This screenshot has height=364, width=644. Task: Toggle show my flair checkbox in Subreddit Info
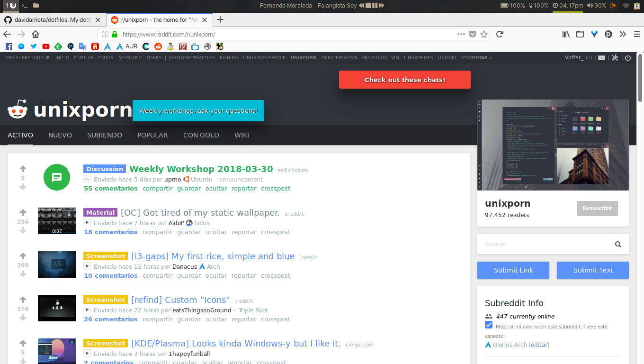[489, 325]
